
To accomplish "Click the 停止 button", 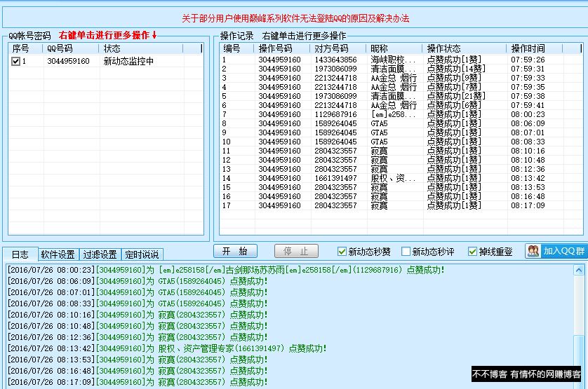I will 295,252.
